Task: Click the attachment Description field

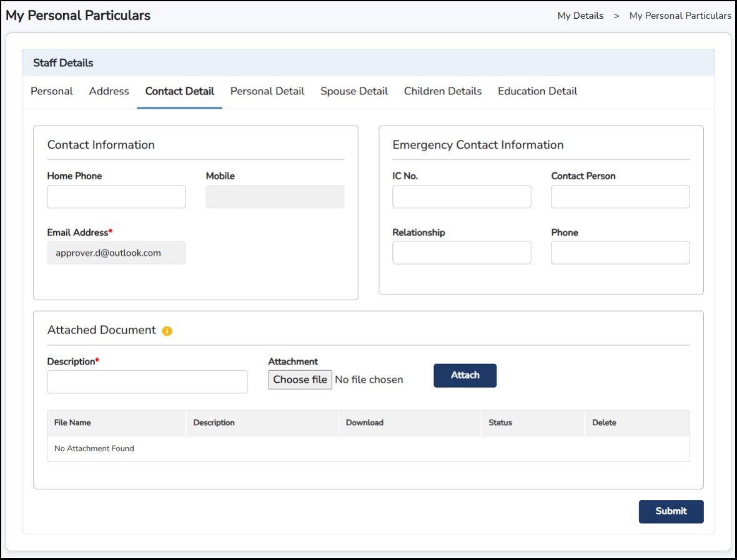Action: point(147,382)
